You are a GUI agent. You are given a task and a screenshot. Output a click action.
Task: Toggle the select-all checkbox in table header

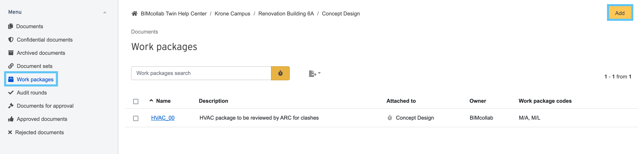(136, 101)
